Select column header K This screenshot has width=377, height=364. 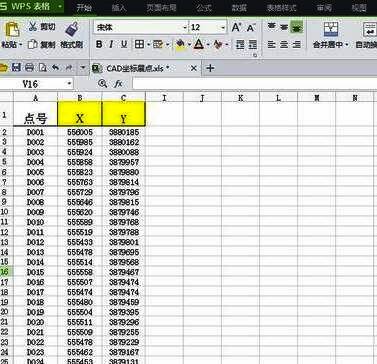pos(240,98)
